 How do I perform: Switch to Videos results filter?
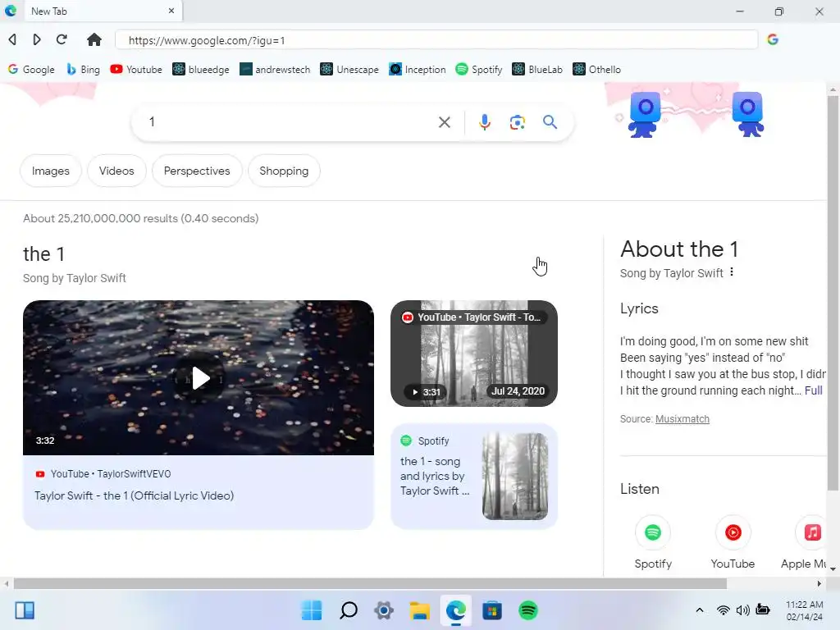click(x=116, y=171)
